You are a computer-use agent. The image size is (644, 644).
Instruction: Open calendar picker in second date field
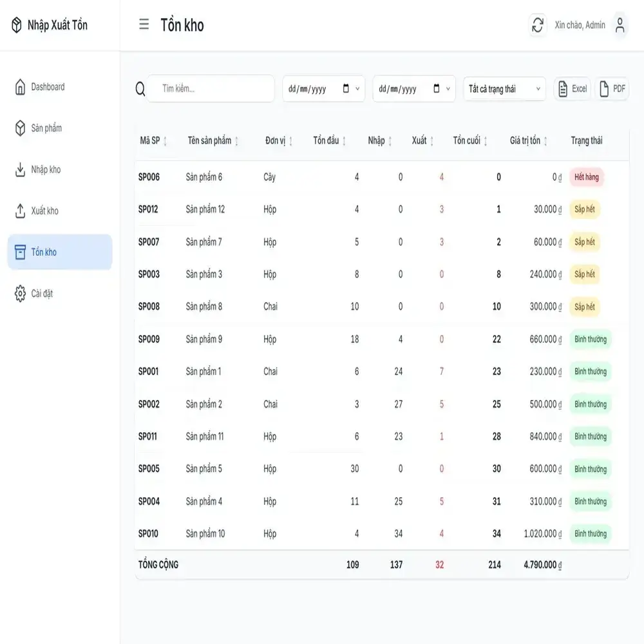pos(436,89)
